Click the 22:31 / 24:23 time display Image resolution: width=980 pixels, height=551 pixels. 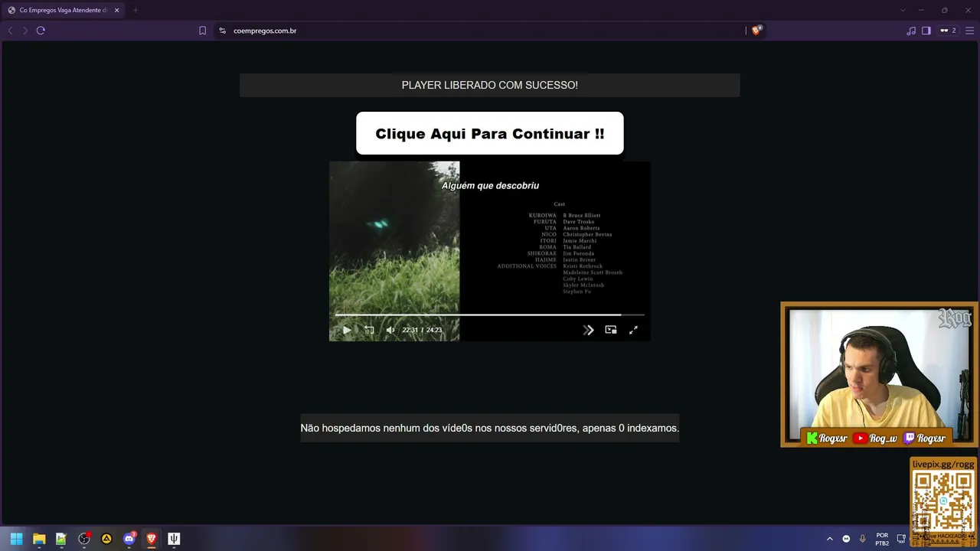click(x=422, y=330)
